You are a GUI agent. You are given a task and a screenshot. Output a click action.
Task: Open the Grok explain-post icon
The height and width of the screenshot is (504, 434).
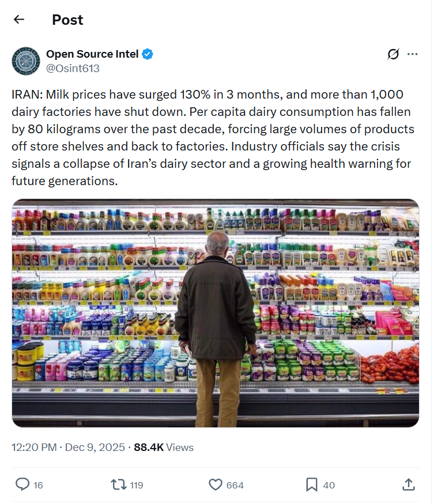[x=393, y=54]
